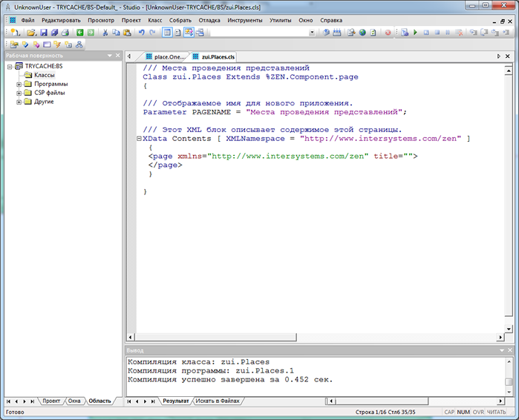This screenshot has width=519, height=420.
Task: Open the Вывод panel dropdown arrow
Action: [502, 350]
